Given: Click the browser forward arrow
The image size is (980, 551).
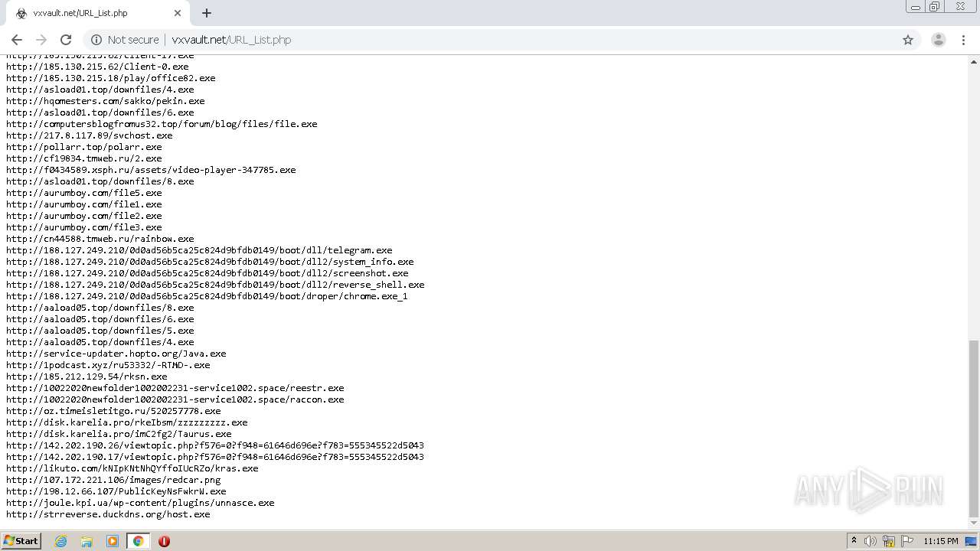Looking at the screenshot, I should pyautogui.click(x=41, y=40).
